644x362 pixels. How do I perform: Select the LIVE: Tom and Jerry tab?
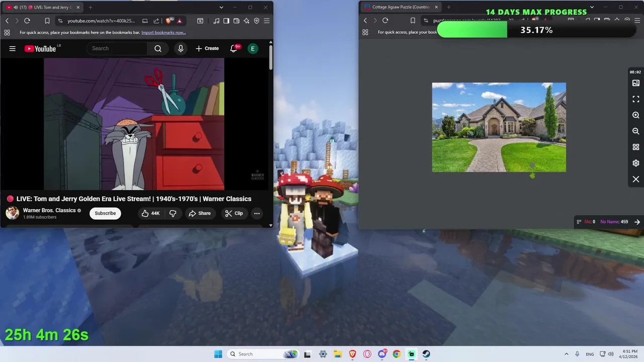click(x=42, y=8)
